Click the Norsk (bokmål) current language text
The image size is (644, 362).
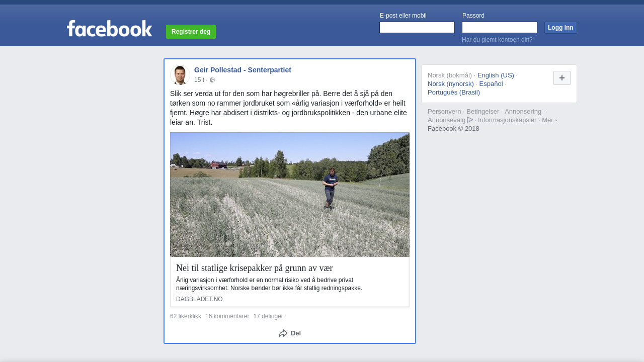coord(450,75)
